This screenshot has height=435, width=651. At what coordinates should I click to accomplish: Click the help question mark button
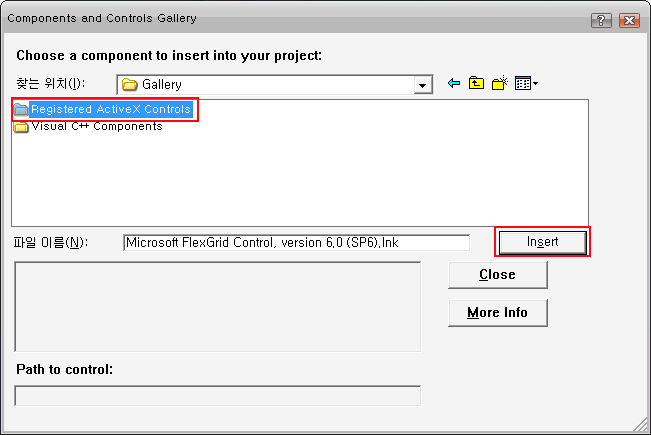601,20
